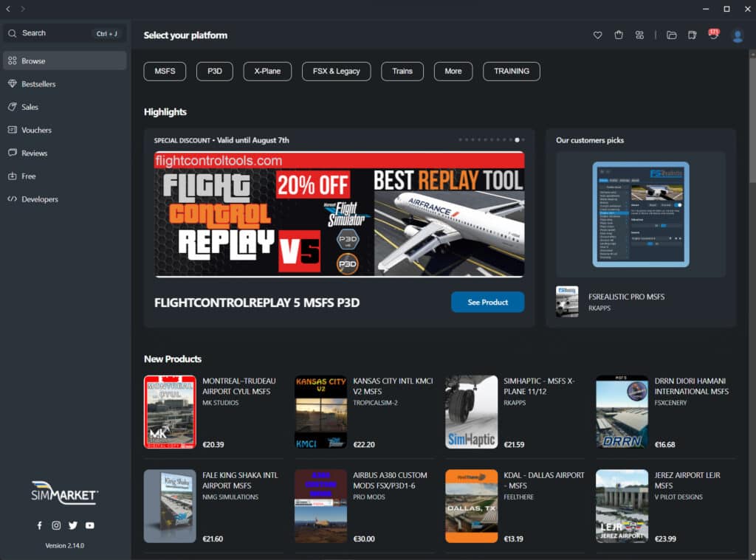Open SimMarket YouTube icon
The height and width of the screenshot is (560, 756).
(x=89, y=525)
